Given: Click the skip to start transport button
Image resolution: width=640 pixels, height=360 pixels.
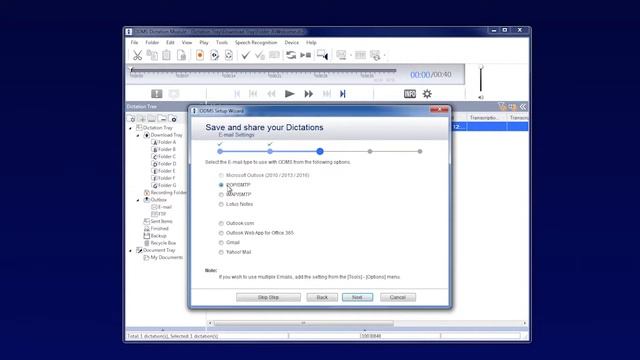Looking at the screenshot, I should (237, 94).
